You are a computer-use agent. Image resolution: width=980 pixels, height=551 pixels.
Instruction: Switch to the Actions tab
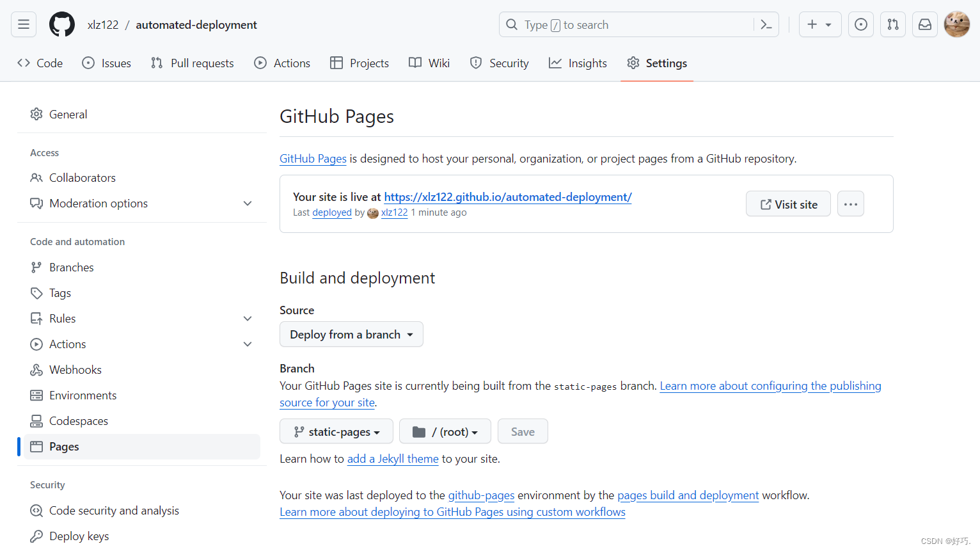[282, 63]
